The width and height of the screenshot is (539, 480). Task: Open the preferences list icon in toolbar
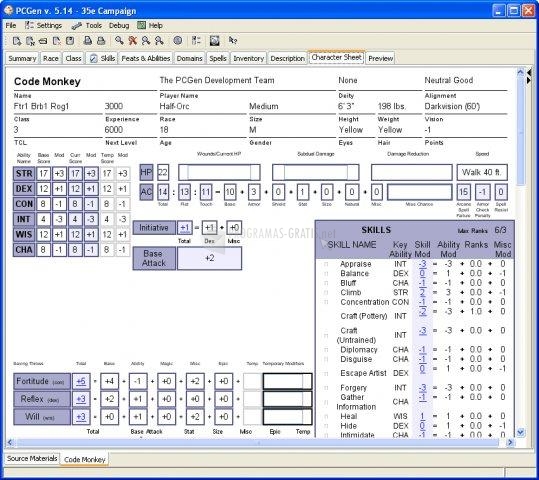(x=196, y=41)
